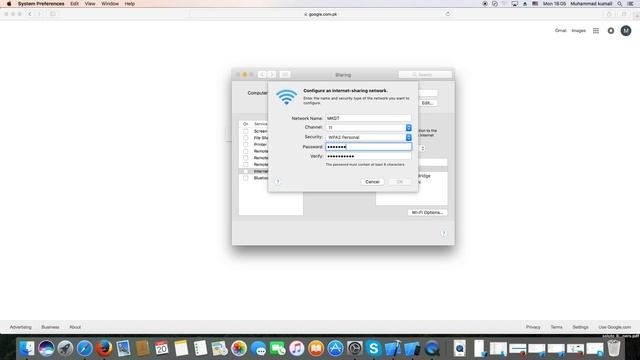640x360 pixels.
Task: Click Search field in Sharing window
Action: (425, 74)
